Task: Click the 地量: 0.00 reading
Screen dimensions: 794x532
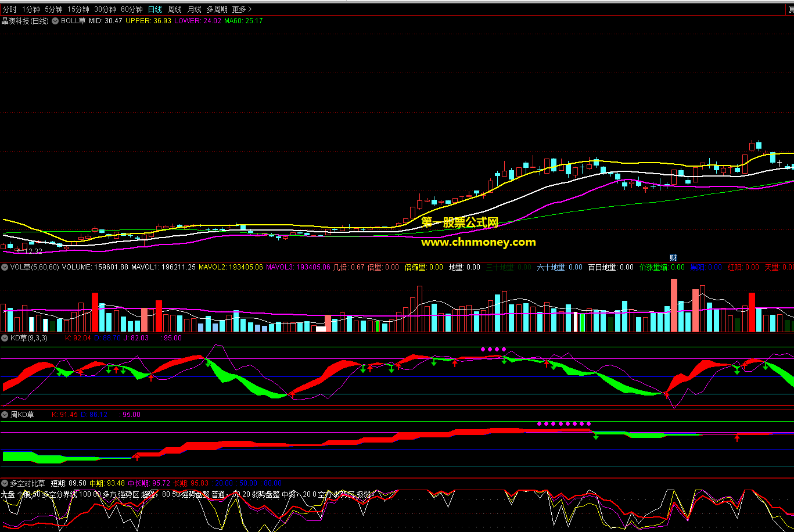Action: 465,267
